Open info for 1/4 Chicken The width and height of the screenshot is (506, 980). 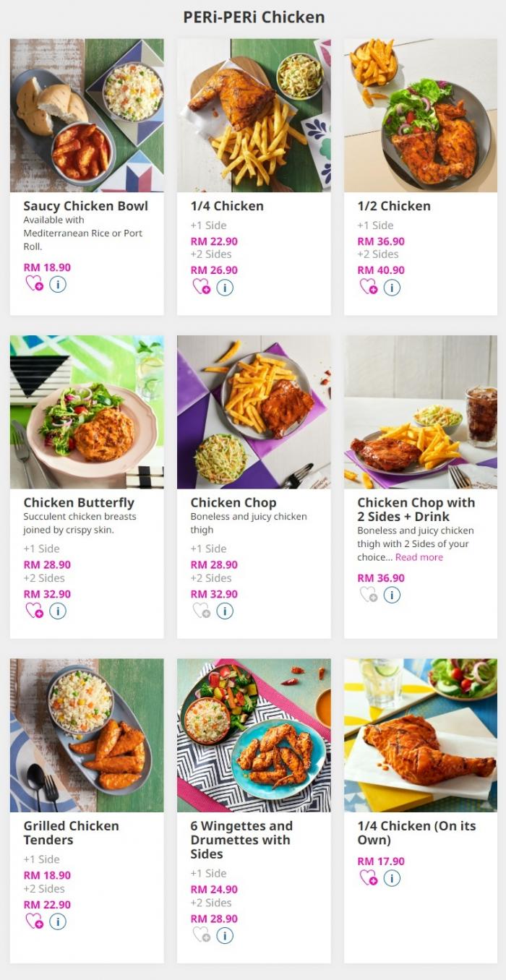pyautogui.click(x=225, y=287)
